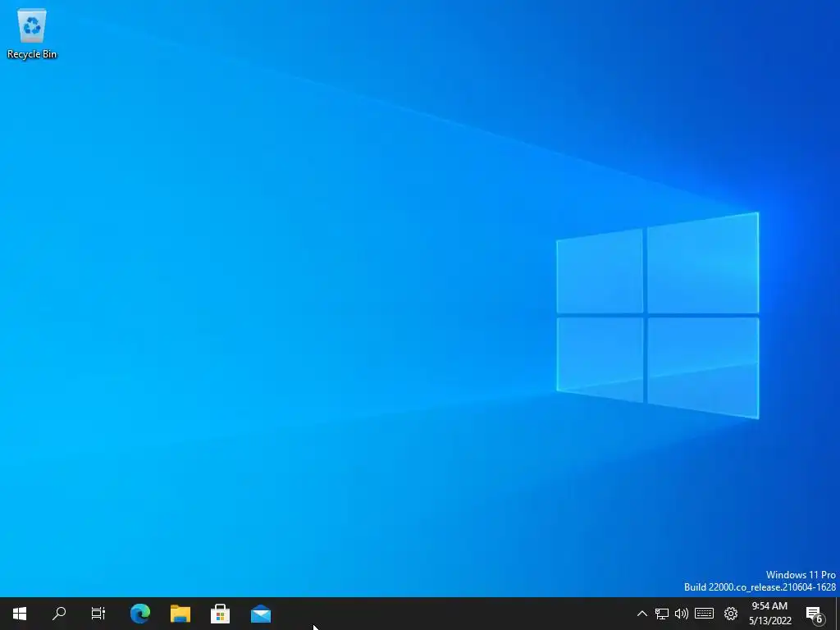Open the clock showing 9:54 AM
The width and height of the screenshot is (840, 630).
(x=769, y=614)
